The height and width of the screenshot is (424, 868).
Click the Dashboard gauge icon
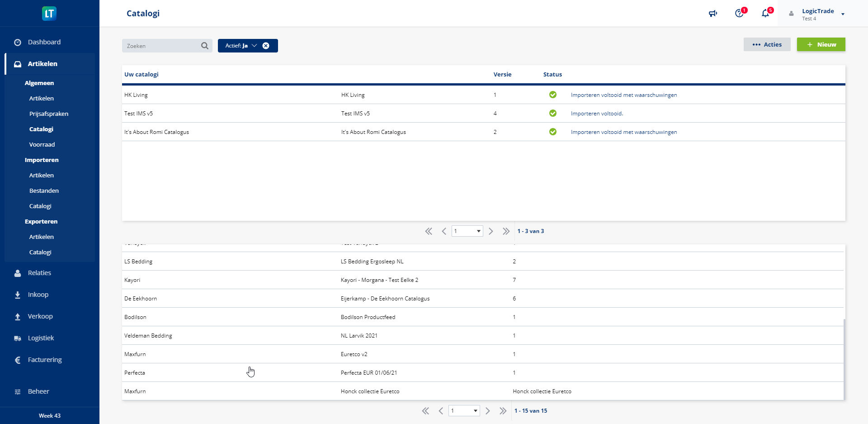click(x=18, y=42)
